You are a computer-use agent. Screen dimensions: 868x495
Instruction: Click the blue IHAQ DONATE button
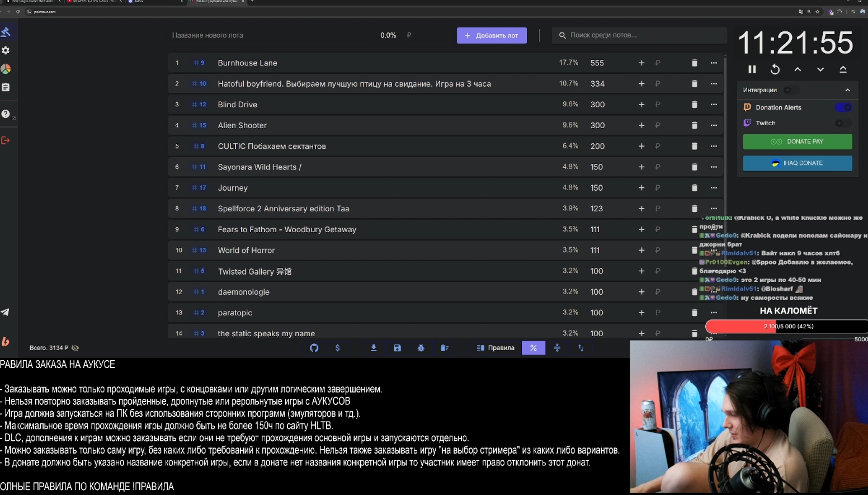(x=798, y=163)
